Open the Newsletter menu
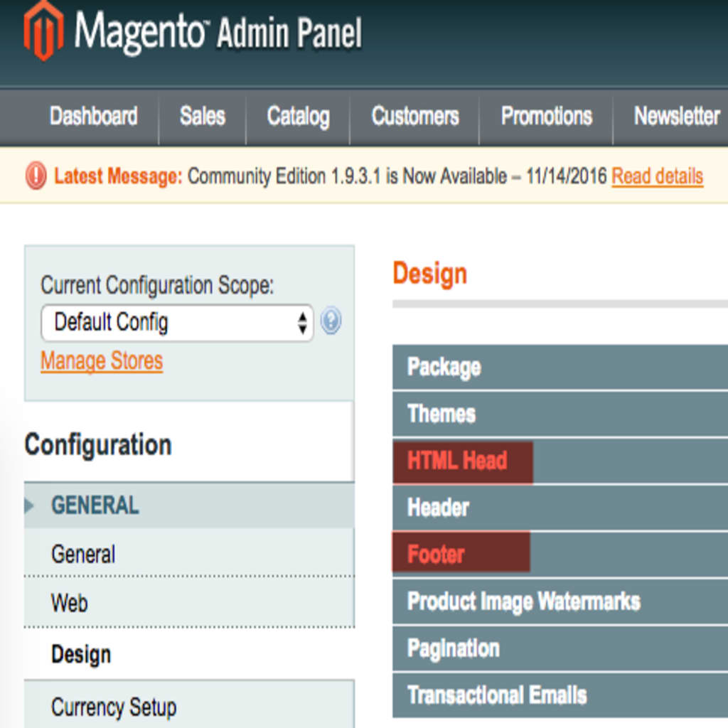The height and width of the screenshot is (728, 728). coord(677,116)
